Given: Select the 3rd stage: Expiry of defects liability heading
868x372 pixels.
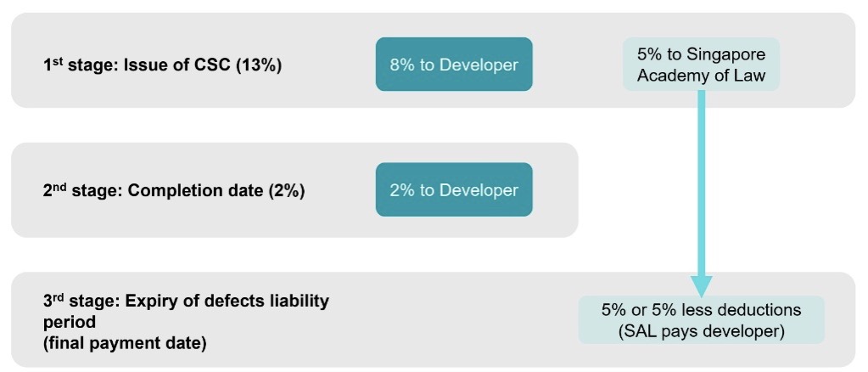Looking at the screenshot, I should point(186,302).
